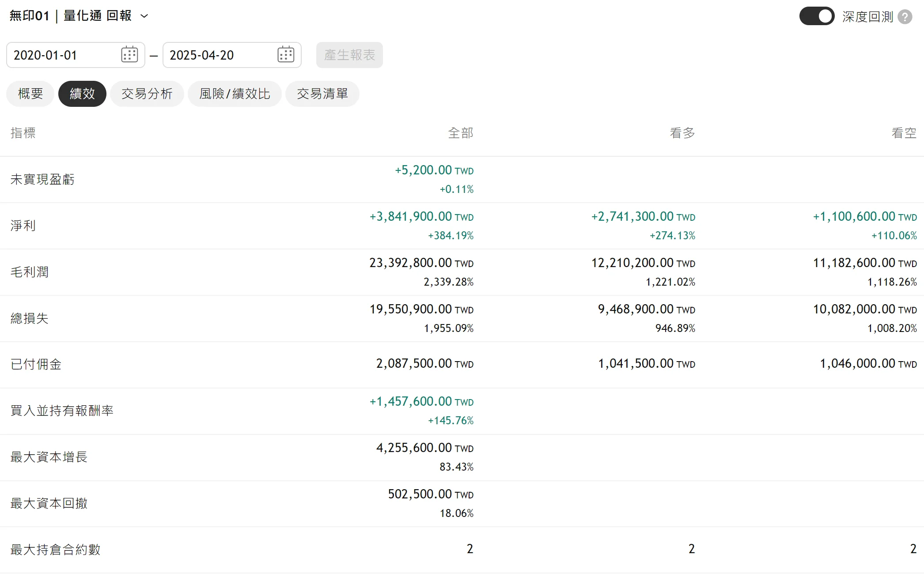Go to the 風險/績效比 tab
This screenshot has width=924, height=577.
tap(235, 94)
